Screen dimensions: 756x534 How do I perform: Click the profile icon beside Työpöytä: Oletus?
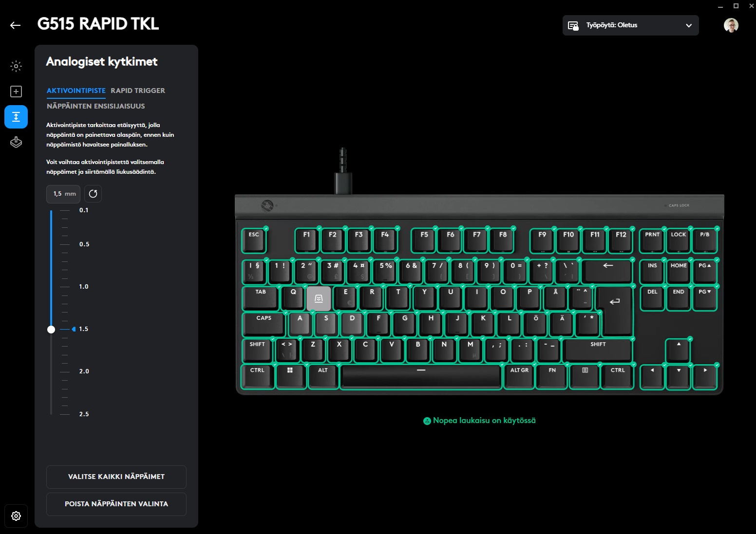coord(573,25)
